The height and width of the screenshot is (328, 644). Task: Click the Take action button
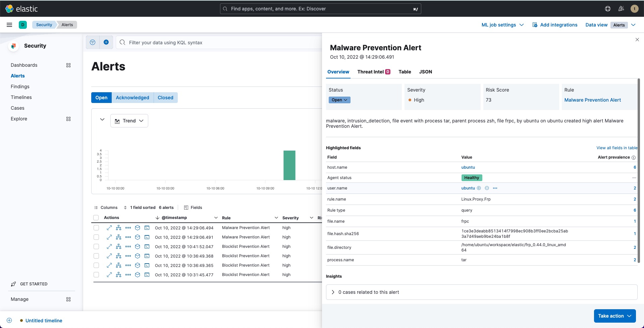pos(614,316)
